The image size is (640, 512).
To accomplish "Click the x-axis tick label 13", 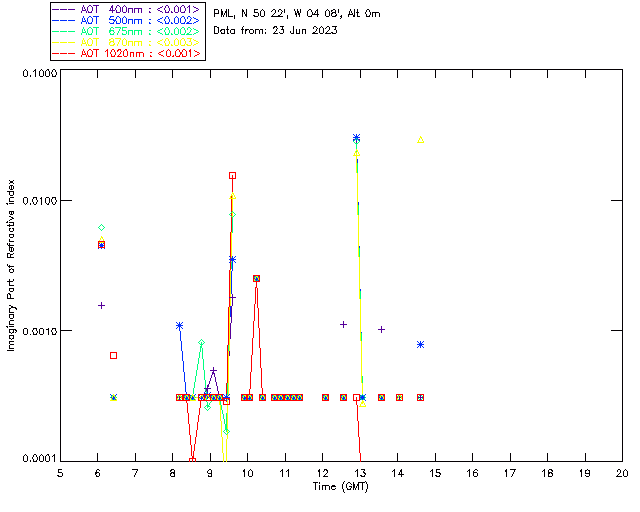I will click(x=360, y=473).
